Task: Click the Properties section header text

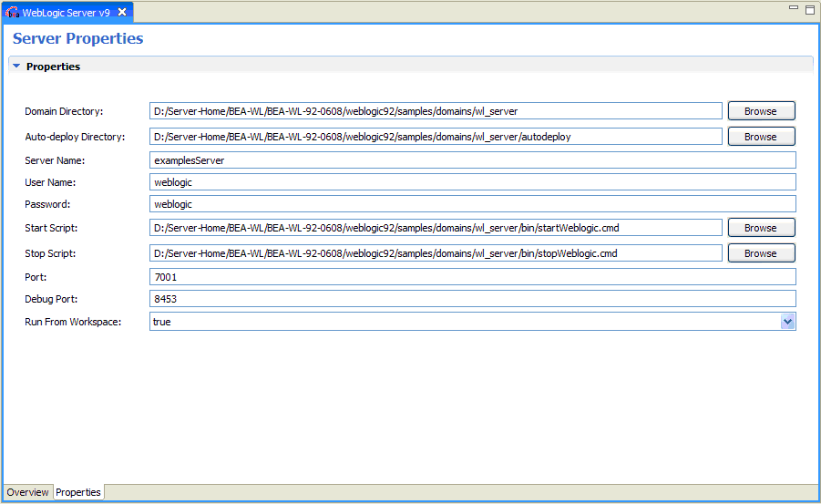Action: (x=54, y=67)
